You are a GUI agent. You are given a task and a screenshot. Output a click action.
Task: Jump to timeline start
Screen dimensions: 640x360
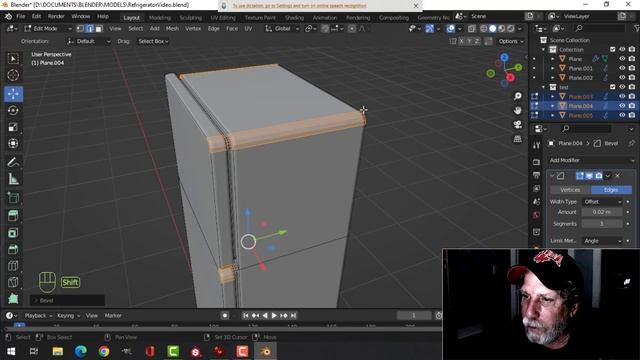pyautogui.click(x=245, y=316)
